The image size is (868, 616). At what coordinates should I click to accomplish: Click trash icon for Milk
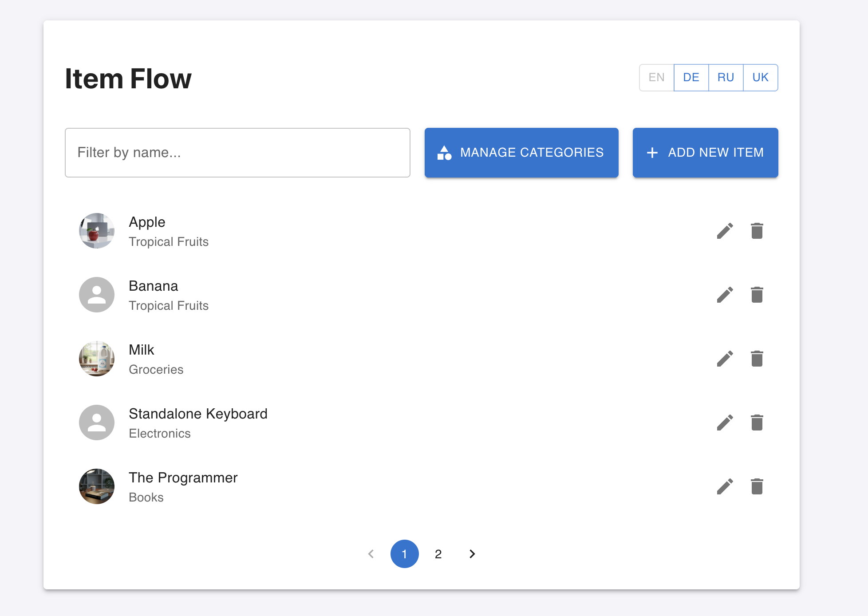coord(757,359)
